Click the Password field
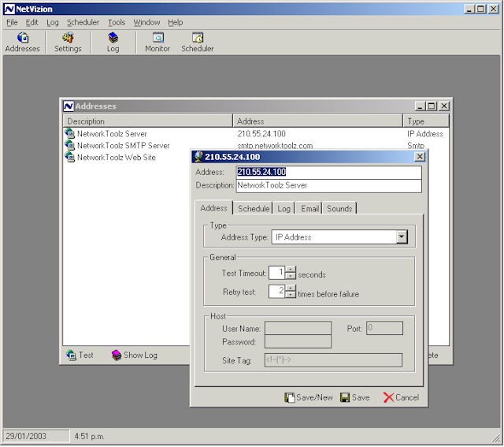 tap(298, 341)
